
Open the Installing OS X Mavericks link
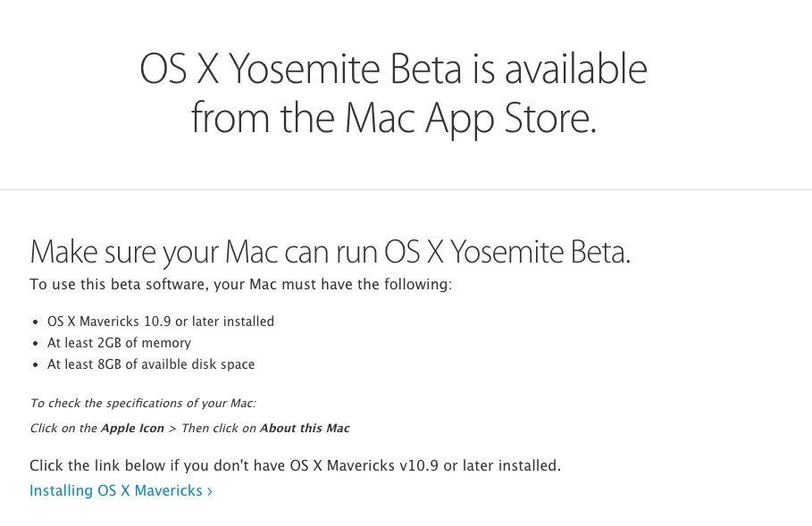point(116,490)
